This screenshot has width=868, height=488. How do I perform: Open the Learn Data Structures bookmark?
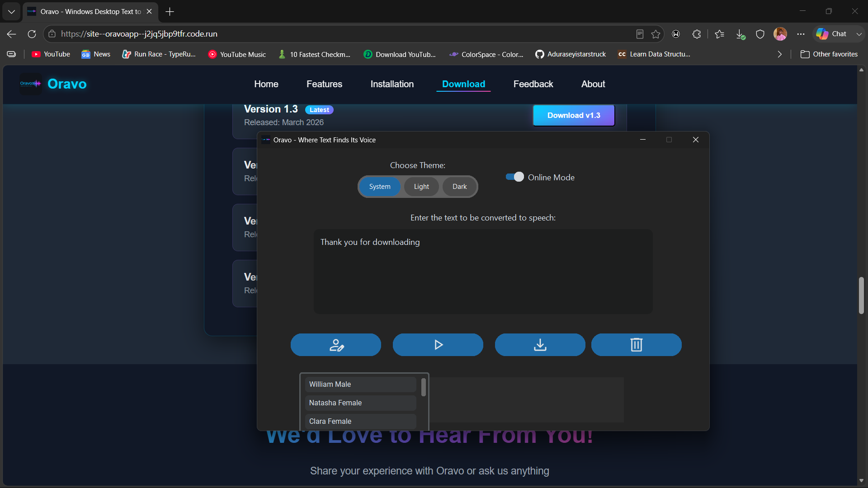(654, 54)
